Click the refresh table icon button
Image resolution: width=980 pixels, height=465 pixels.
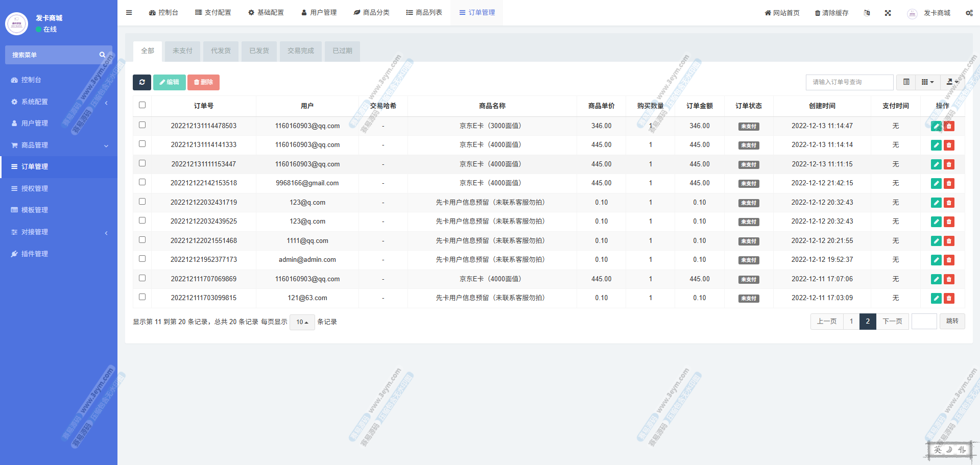(x=142, y=82)
